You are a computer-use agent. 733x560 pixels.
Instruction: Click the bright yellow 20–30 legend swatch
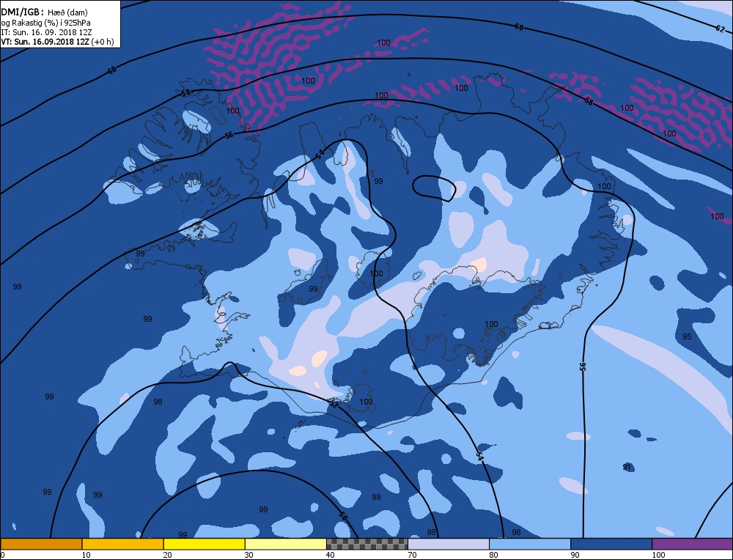coord(204,544)
